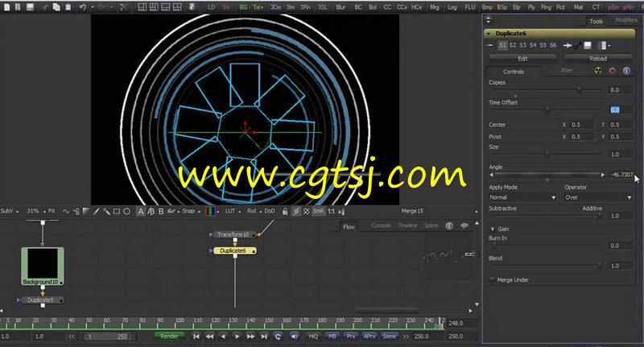Toggle A buffer in the viewer
644x347 pixels.
140,211
